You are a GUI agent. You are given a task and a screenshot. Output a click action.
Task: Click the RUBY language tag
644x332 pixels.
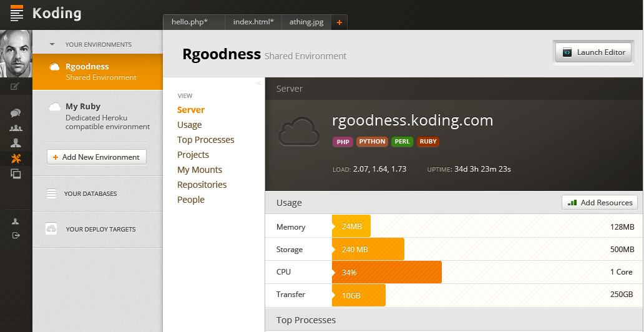pos(428,141)
